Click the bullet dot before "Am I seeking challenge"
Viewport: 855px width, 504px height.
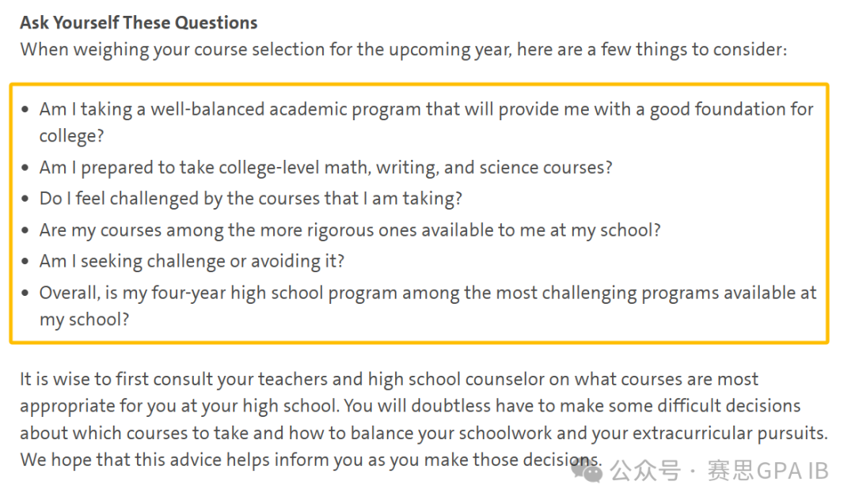[27, 261]
